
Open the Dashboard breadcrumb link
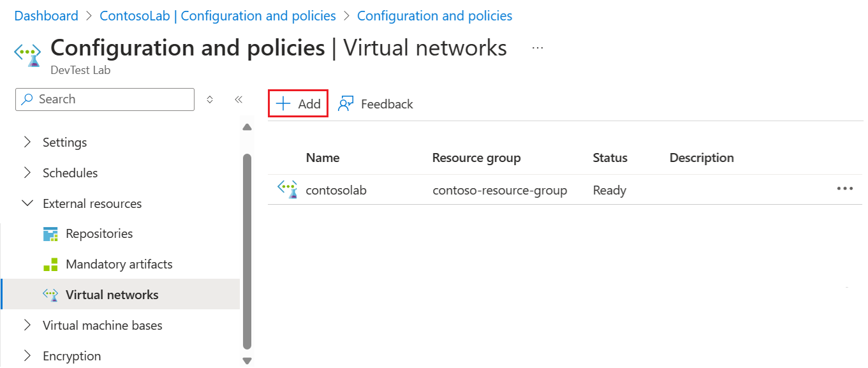46,15
